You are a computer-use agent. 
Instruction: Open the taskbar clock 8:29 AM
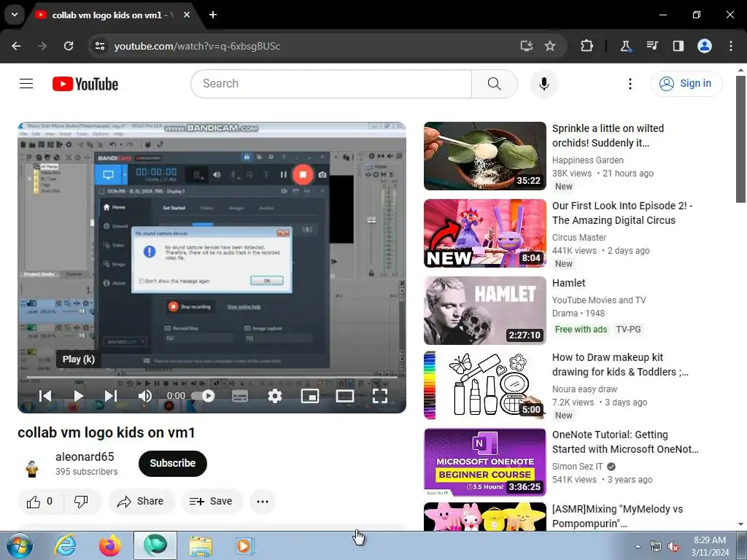coord(710,546)
